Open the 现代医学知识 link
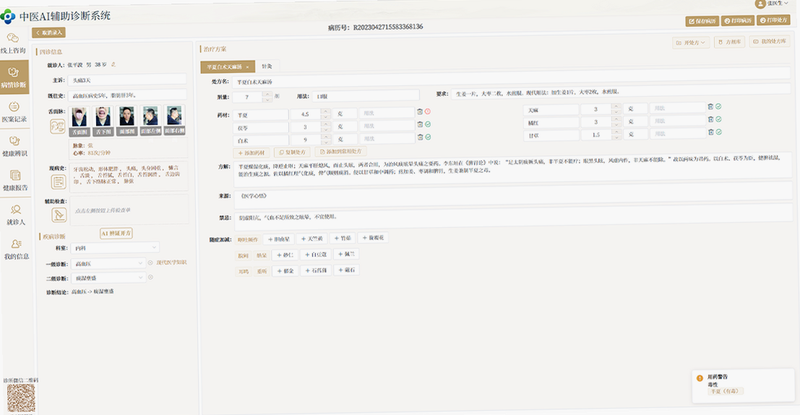 [x=171, y=262]
